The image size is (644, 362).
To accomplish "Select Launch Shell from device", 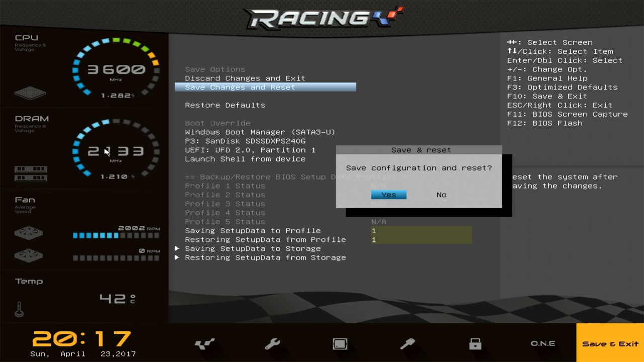I will (245, 159).
